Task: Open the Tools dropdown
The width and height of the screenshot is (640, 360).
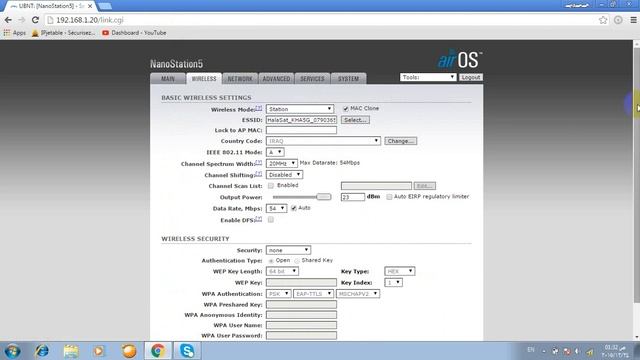Action: 428,77
